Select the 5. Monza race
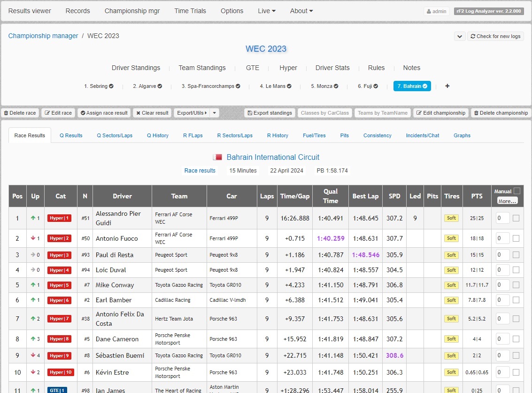 click(x=324, y=86)
